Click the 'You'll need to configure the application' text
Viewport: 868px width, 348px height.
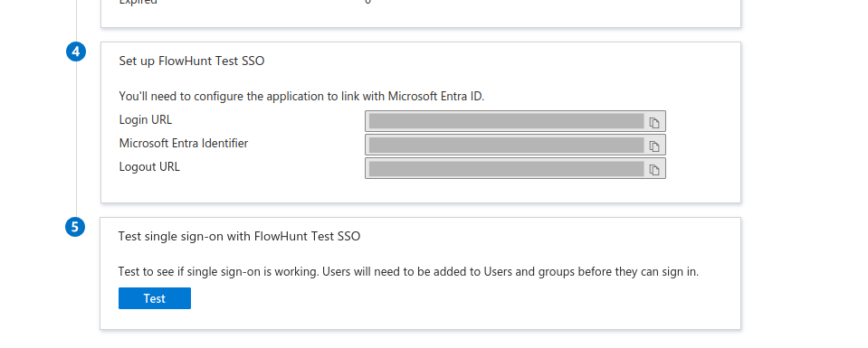[301, 97]
